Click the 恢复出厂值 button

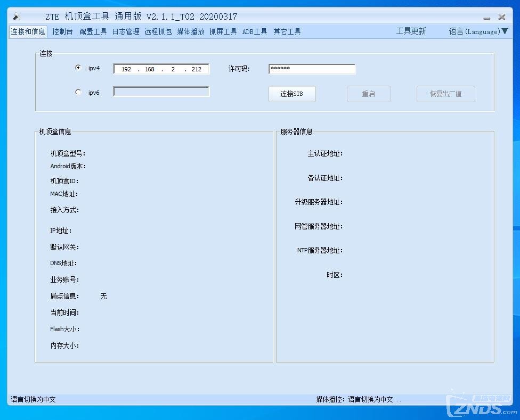[x=446, y=94]
